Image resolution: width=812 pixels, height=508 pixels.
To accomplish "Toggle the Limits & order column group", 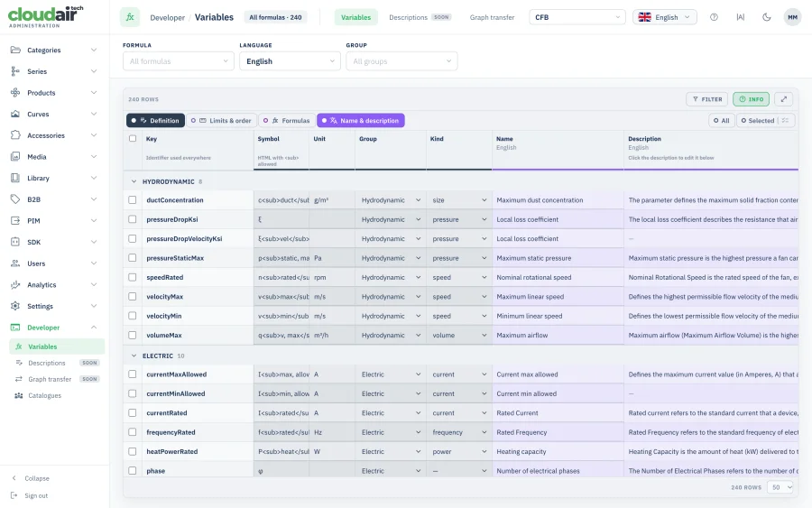I will (x=221, y=121).
